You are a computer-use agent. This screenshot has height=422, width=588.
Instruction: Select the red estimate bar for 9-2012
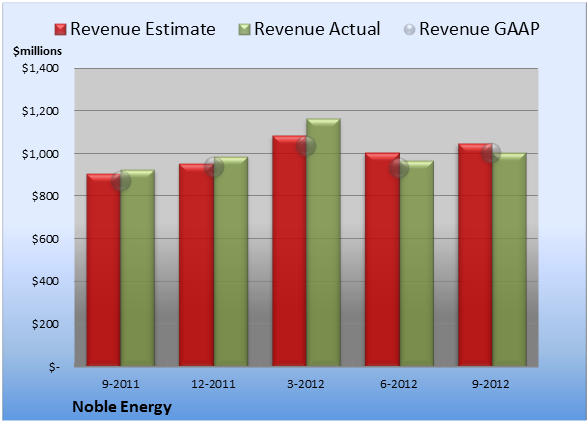(x=475, y=255)
